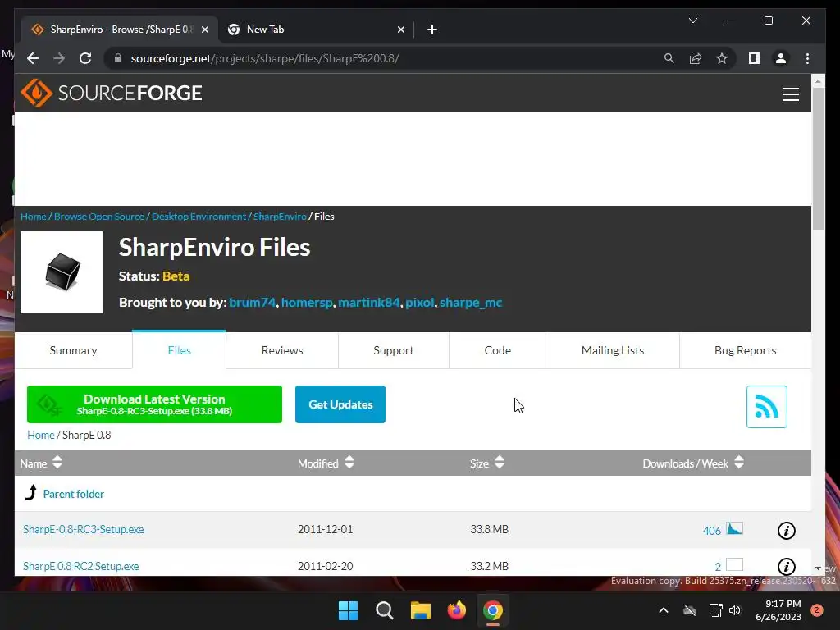Open the Mailing Lists tab

point(612,350)
